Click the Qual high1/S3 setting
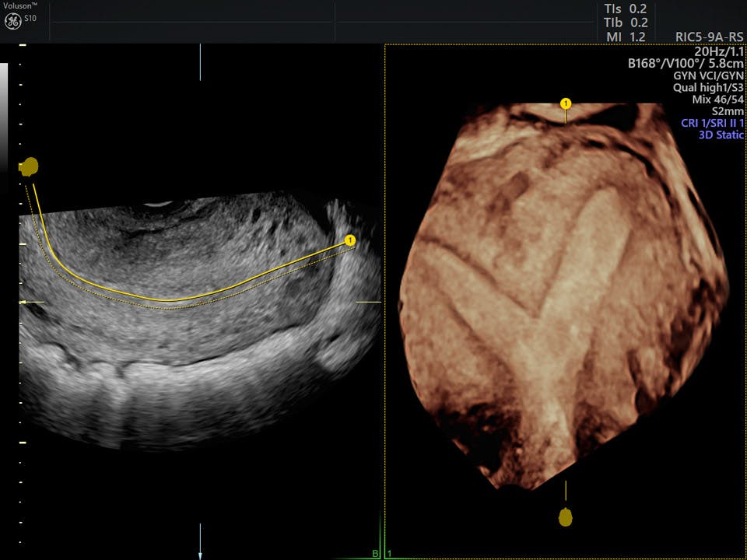This screenshot has width=747, height=560. pos(708,88)
